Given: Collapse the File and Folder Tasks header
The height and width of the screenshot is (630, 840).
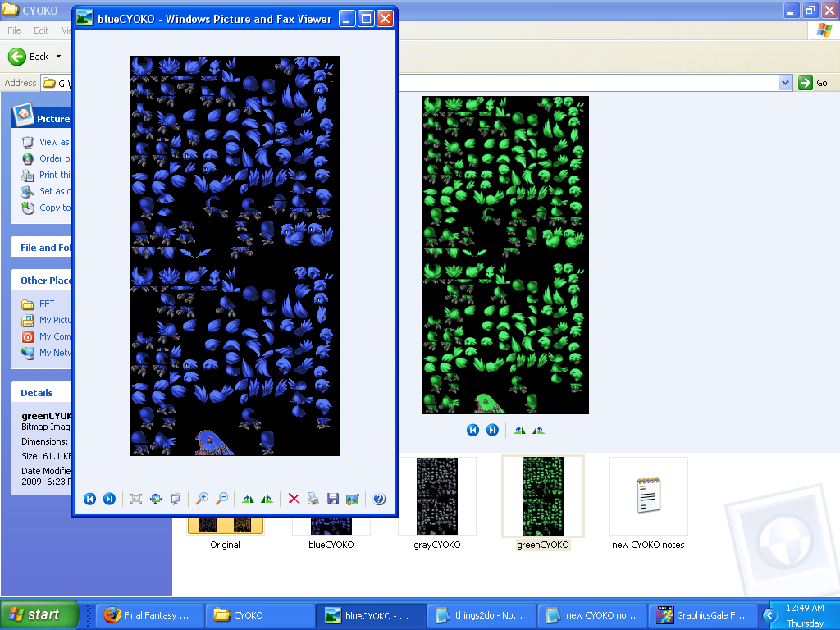Looking at the screenshot, I should point(42,248).
